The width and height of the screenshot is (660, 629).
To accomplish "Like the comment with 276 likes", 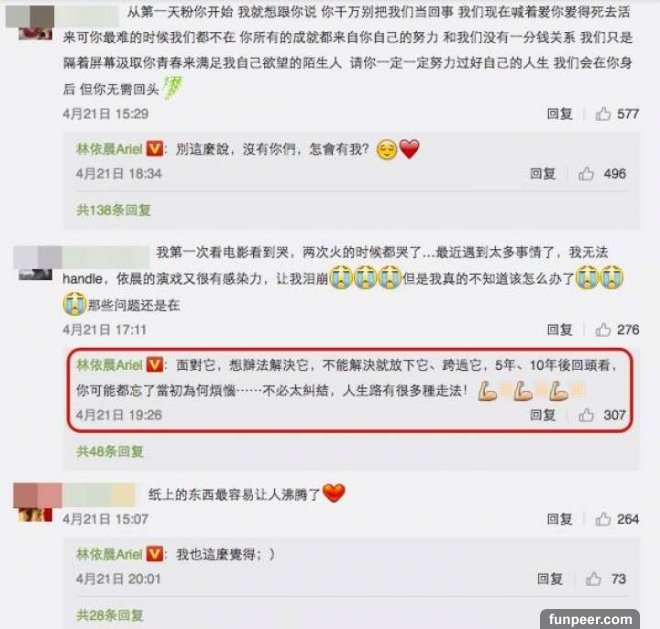I will click(x=603, y=330).
